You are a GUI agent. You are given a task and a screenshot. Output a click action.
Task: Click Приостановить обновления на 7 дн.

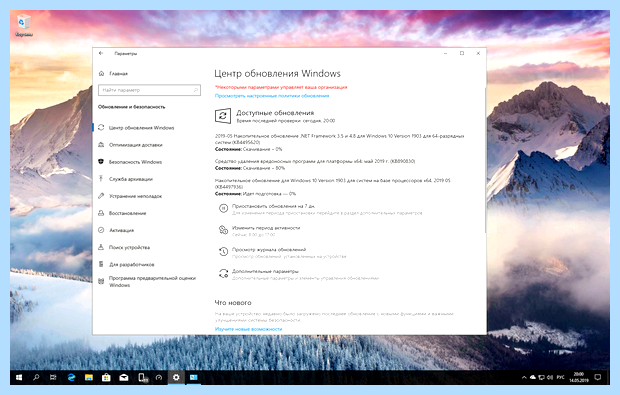[x=273, y=206]
